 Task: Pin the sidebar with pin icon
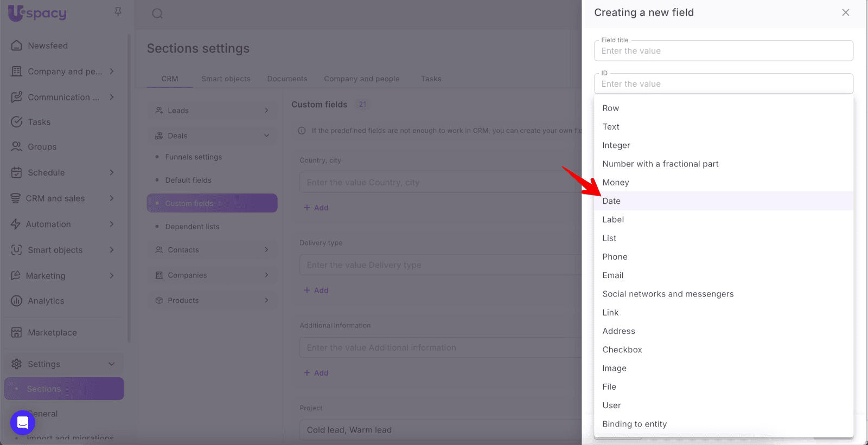point(118,12)
